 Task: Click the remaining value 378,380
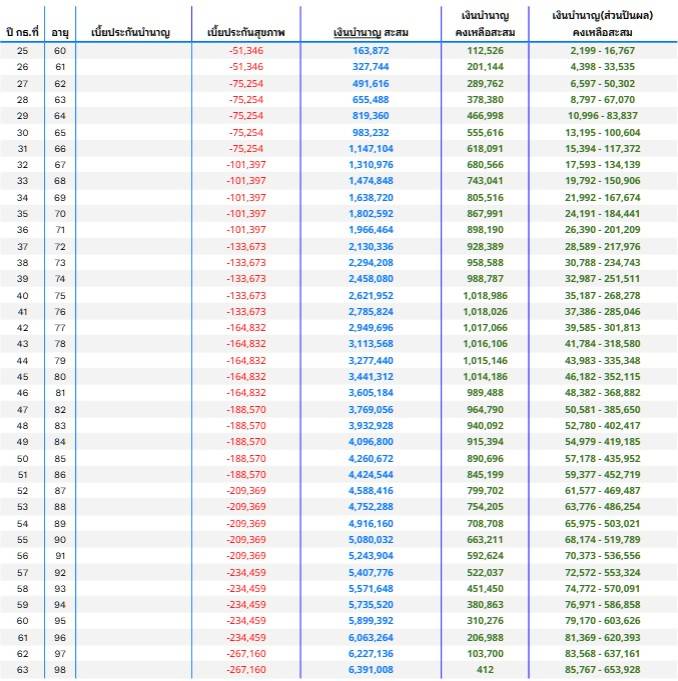(x=485, y=100)
